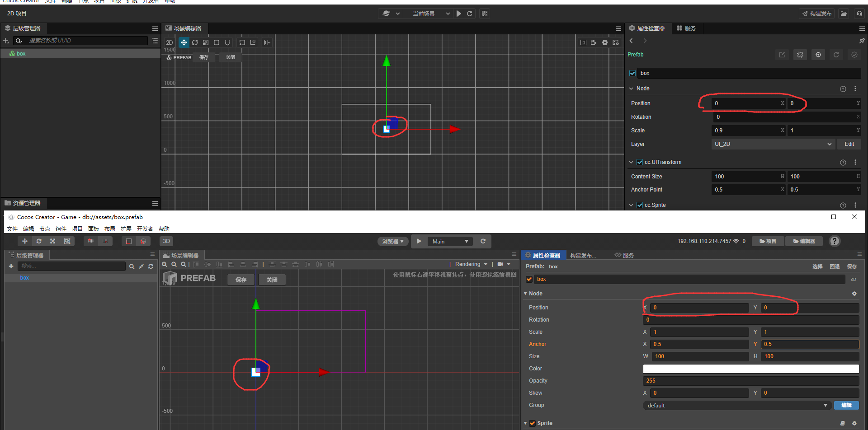Click the refresh preview icon in the top toolbar

coord(470,14)
